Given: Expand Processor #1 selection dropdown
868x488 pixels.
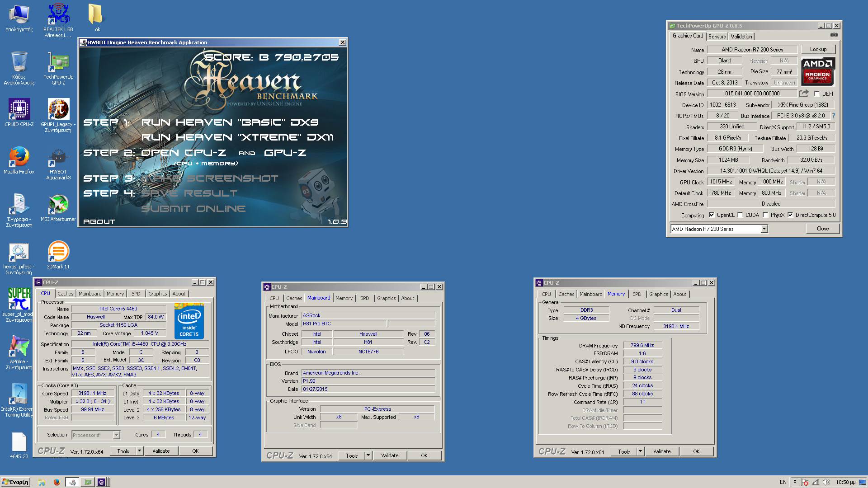Looking at the screenshot, I should (116, 435).
